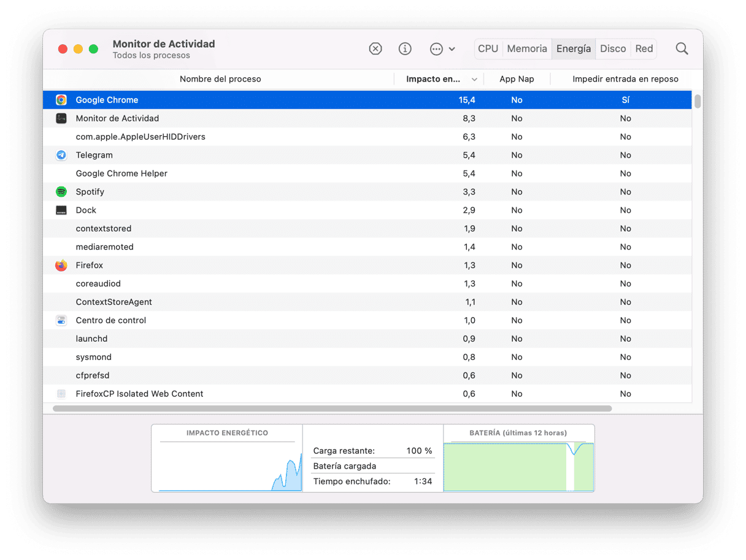Sort by App Nap column header

[x=516, y=79]
